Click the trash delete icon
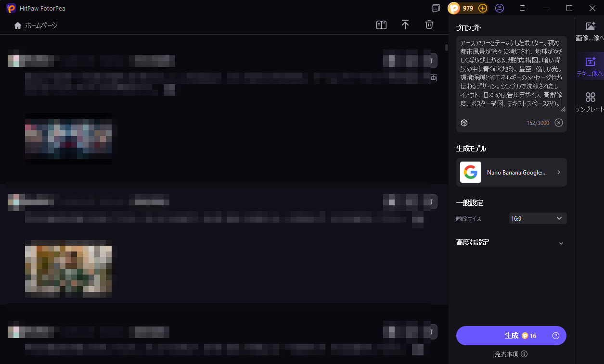This screenshot has height=364, width=604. click(x=429, y=25)
